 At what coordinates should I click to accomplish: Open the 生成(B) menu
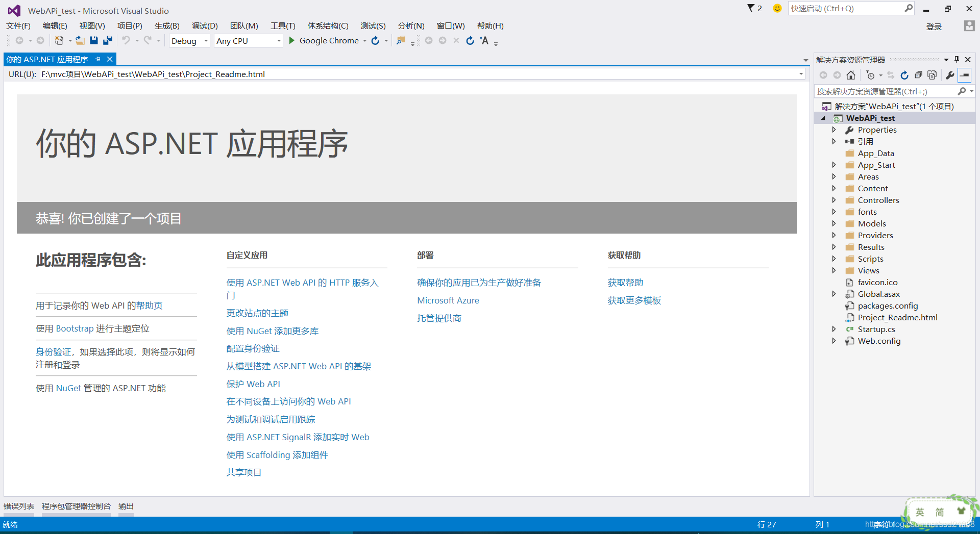tap(167, 26)
